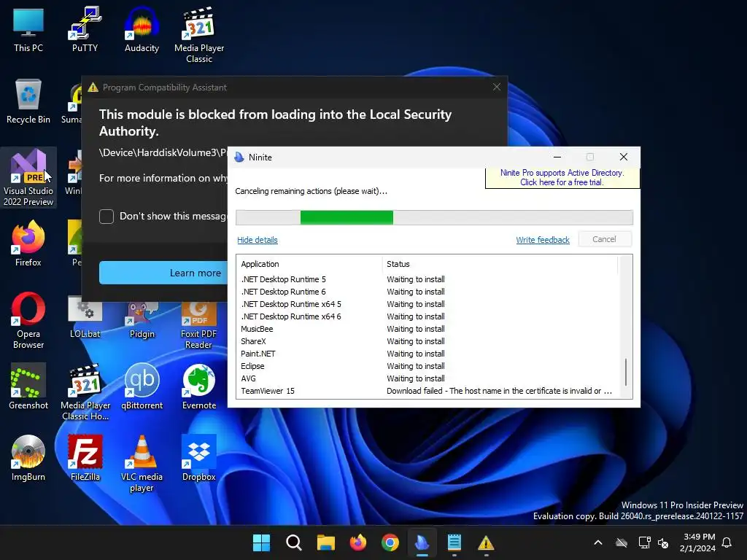Open qBittorrent desktop shortcut

(x=142, y=387)
